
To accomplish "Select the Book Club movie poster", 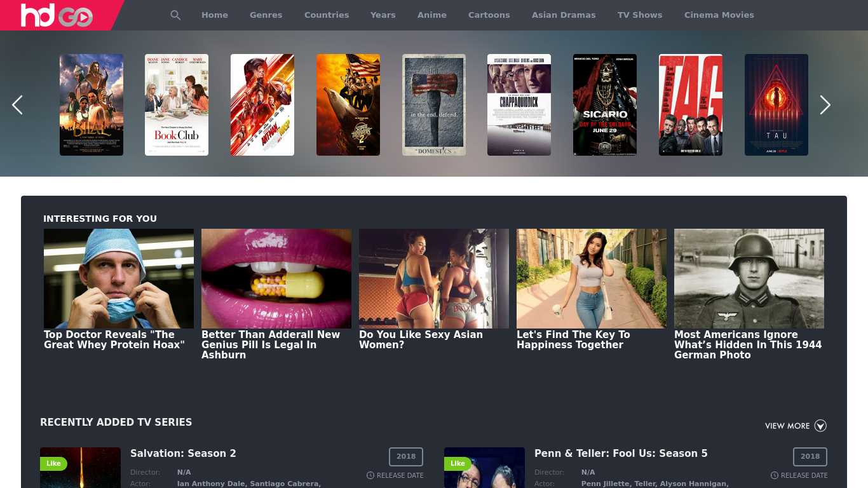I will [177, 105].
